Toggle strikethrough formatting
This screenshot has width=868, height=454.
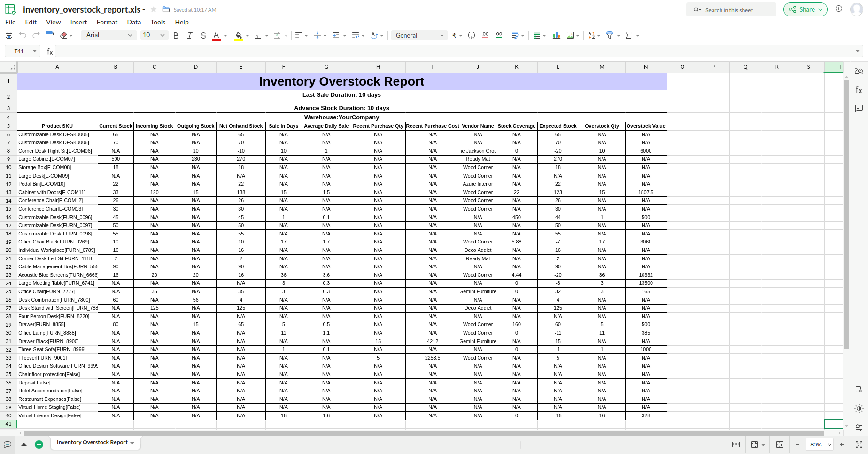(203, 35)
